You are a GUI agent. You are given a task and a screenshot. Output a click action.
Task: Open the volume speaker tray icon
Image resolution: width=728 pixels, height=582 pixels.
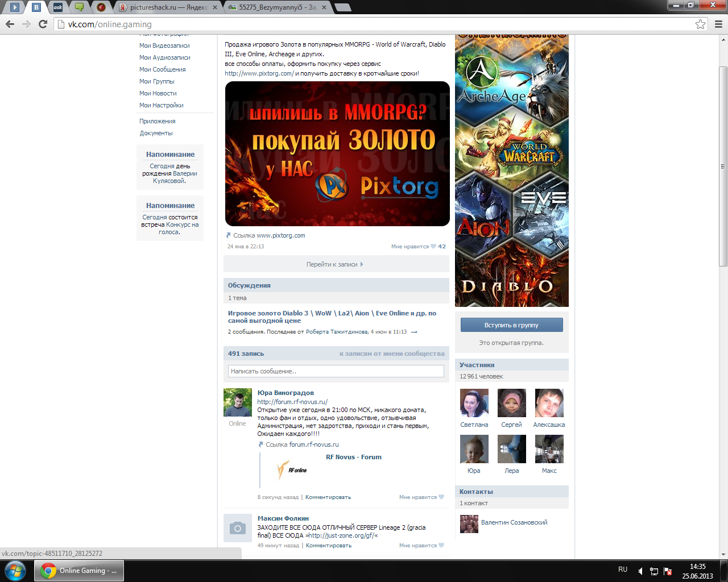pos(640,571)
